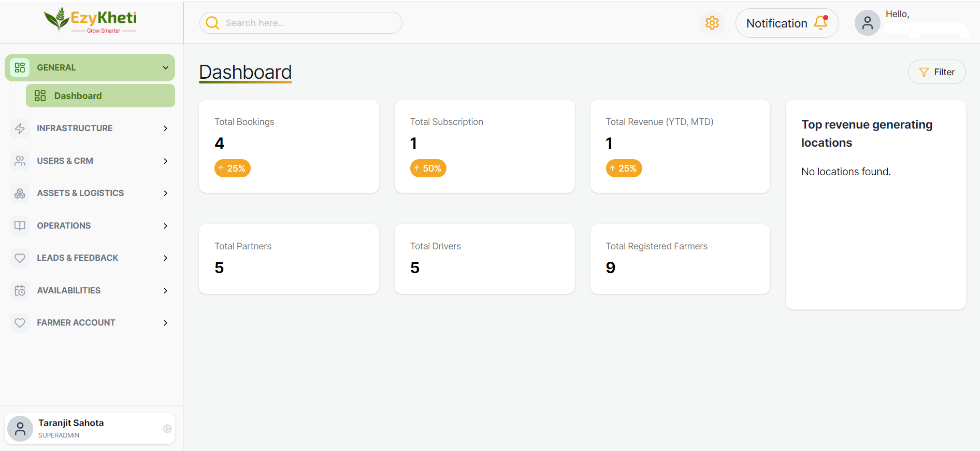Viewport: 980px width, 451px height.
Task: Click the gear icon beside Taranjit Sahota
Action: click(167, 429)
